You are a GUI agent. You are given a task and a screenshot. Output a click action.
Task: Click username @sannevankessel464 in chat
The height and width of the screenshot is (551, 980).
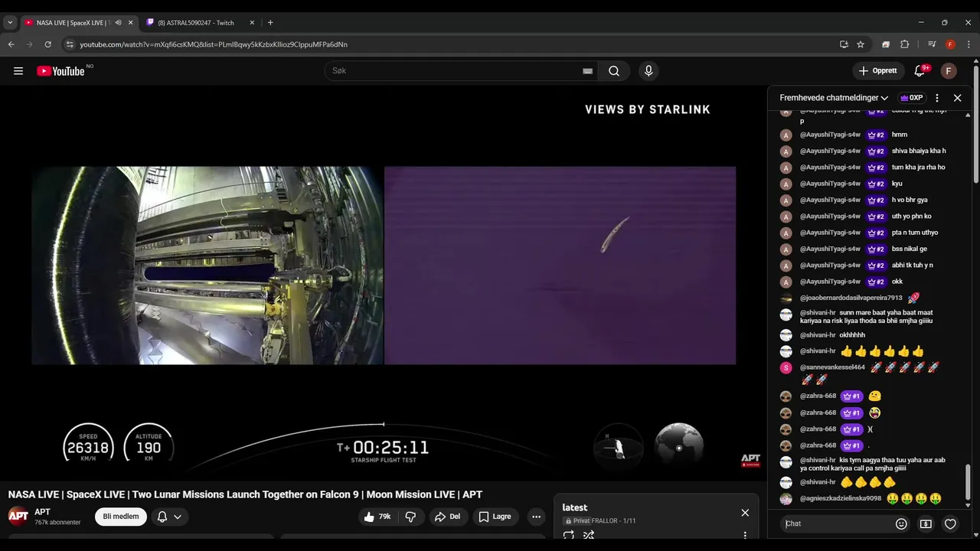point(832,367)
